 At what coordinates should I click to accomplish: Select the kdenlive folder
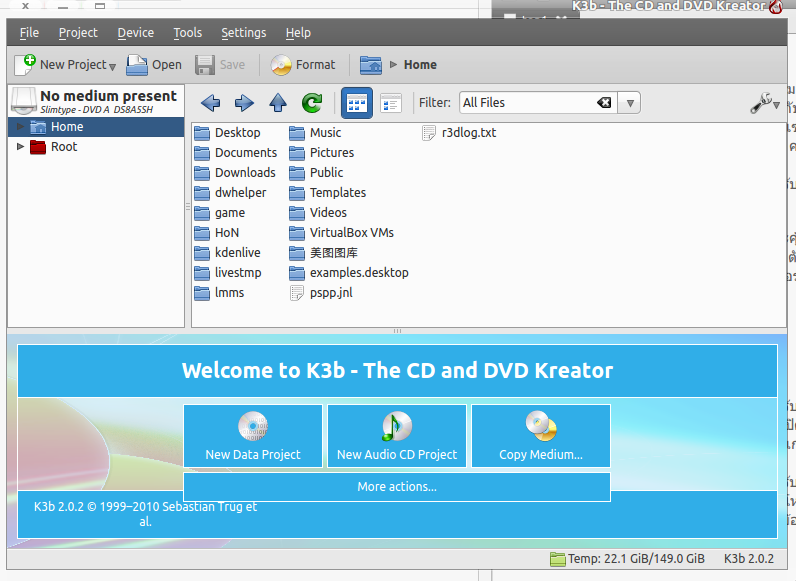[x=227, y=253]
